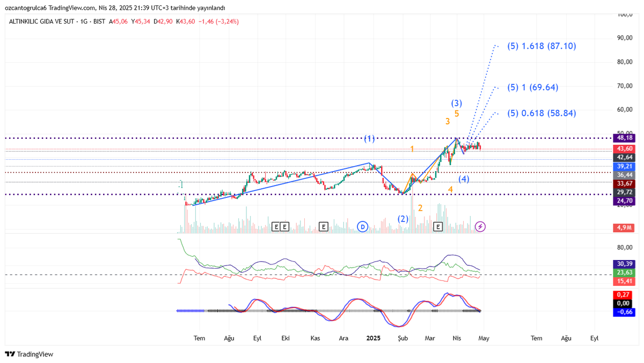Click the green 23,63 indicator value label

pyautogui.click(x=624, y=272)
